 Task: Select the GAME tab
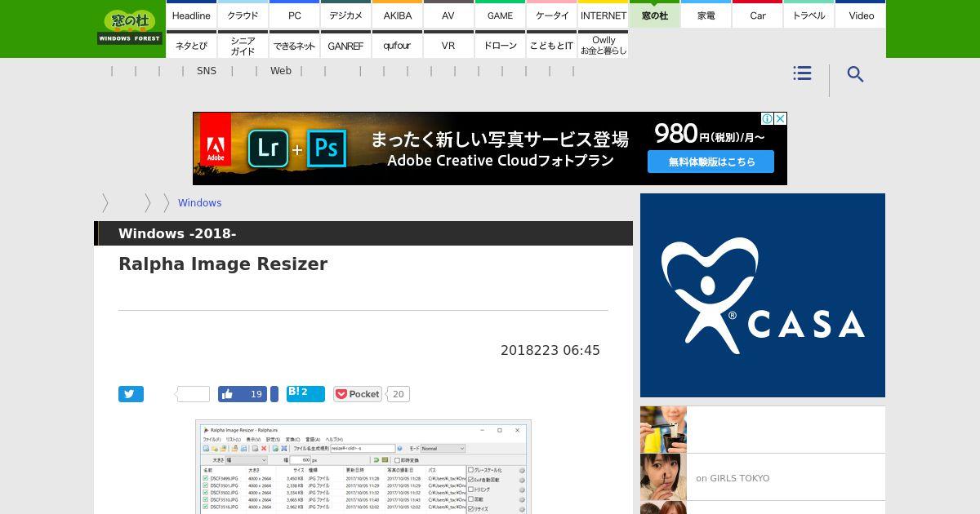click(500, 15)
